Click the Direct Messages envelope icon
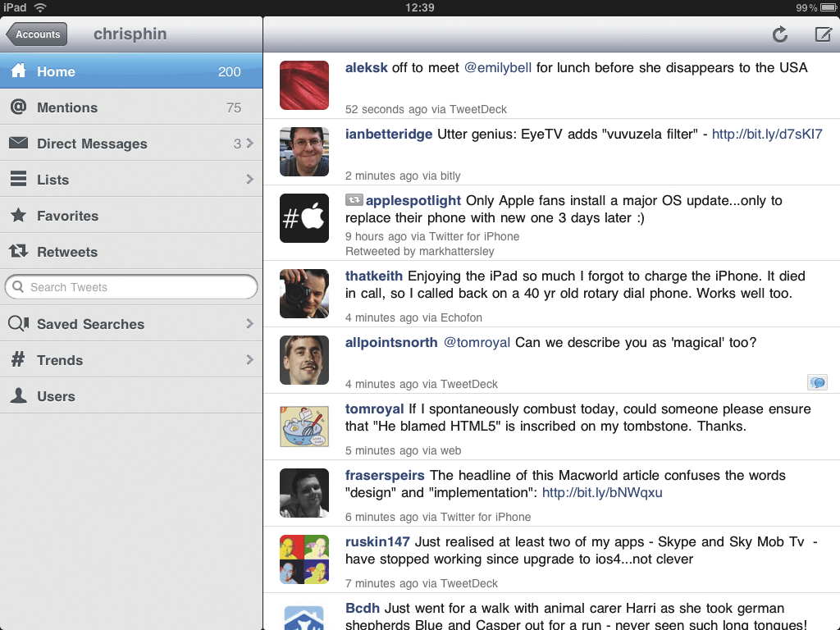This screenshot has height=630, width=840. 18,143
